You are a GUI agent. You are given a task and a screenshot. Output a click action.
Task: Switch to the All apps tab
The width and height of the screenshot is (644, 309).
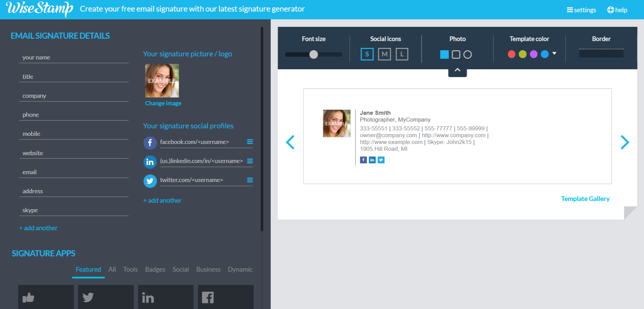(112, 269)
